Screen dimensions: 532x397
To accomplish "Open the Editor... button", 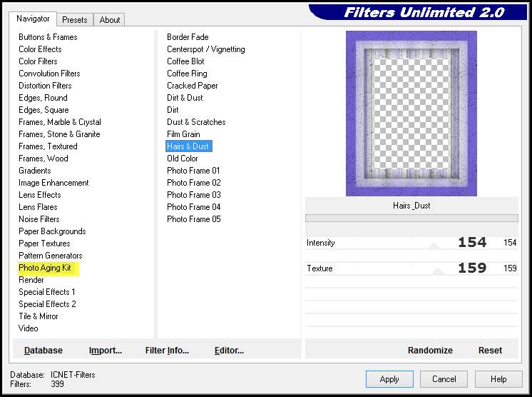I will (229, 350).
